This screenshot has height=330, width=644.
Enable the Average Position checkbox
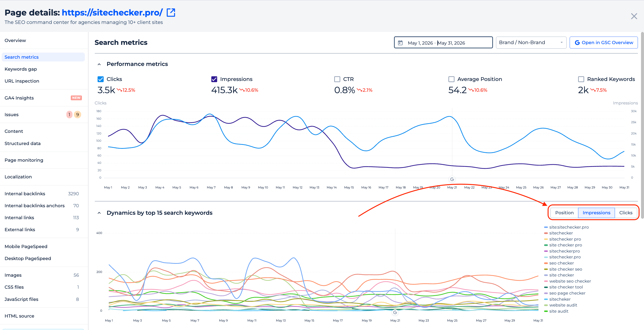[451, 79]
